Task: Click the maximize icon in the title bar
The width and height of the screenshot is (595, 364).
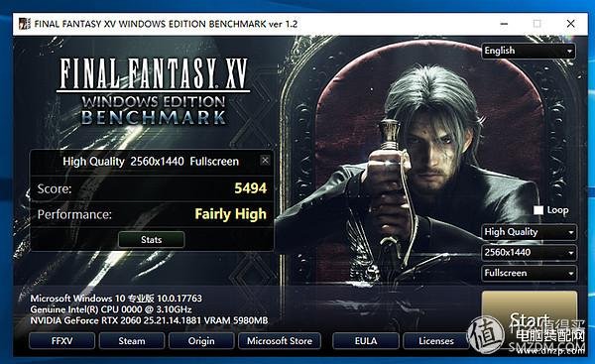Action: [536, 24]
